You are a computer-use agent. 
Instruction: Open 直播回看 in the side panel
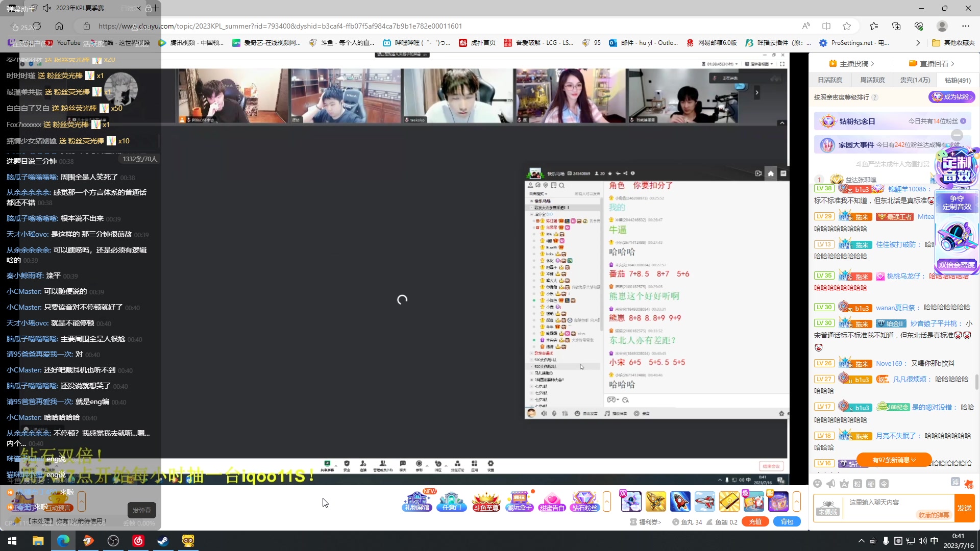[932, 64]
